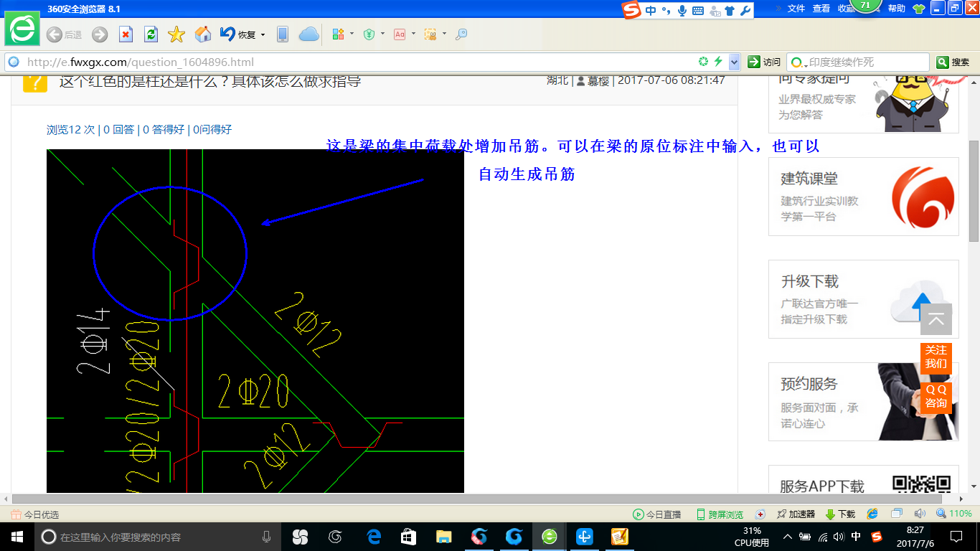Screen dimensions: 980x551
Task: Open the Sogou soft keyboard icon
Action: [697, 10]
